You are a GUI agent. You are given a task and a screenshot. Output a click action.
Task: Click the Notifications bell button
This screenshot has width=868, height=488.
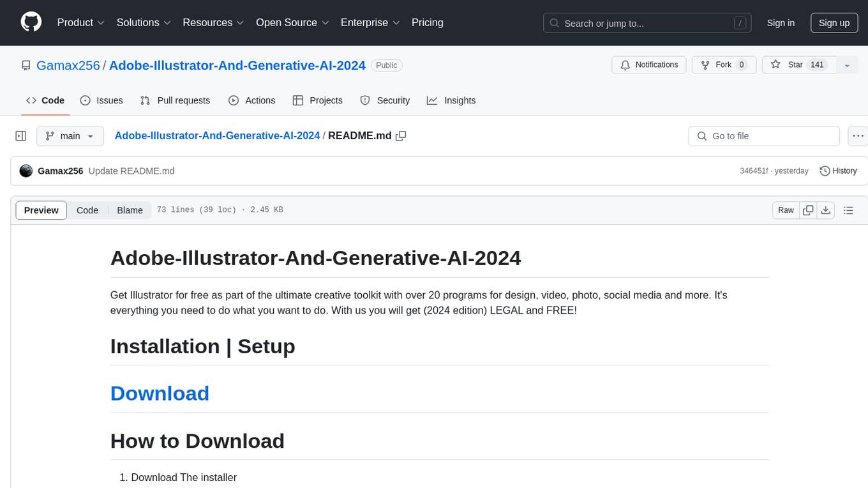point(649,65)
